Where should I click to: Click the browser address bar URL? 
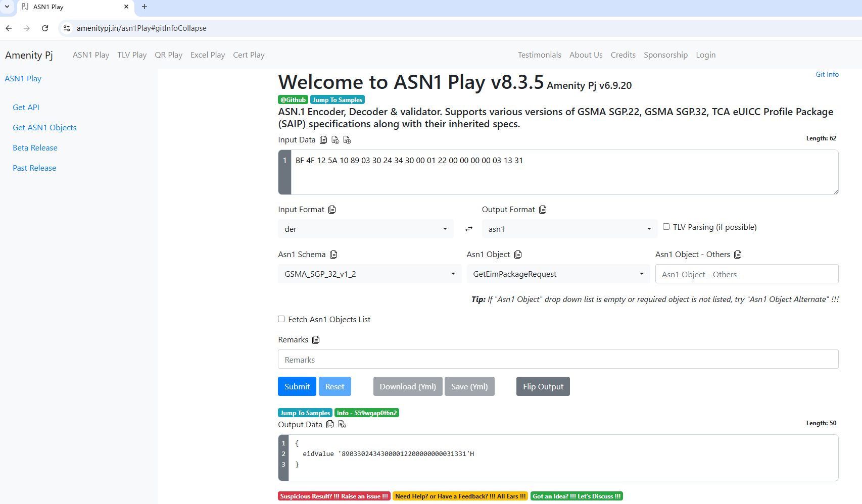[x=141, y=28]
